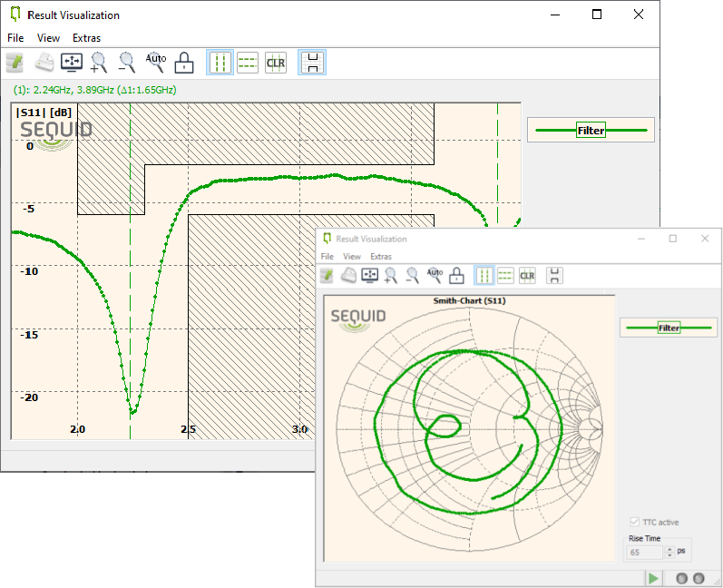
Task: Toggle the TTC active checkbox
Action: tap(635, 523)
